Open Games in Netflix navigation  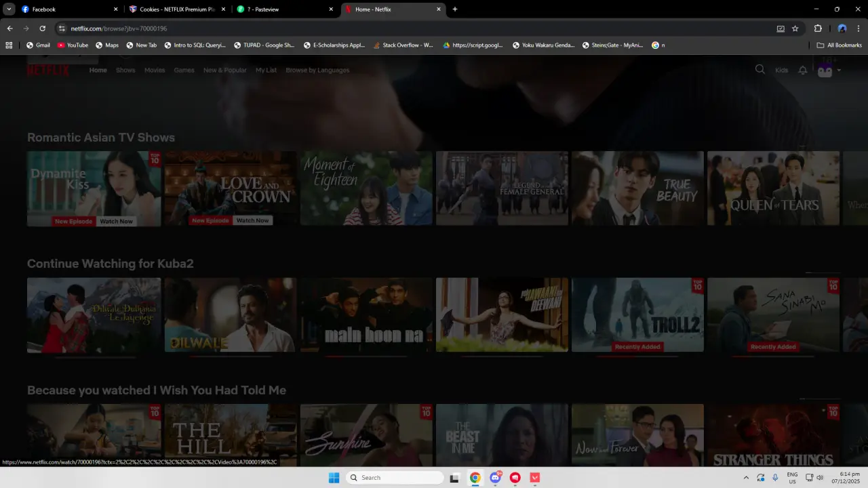click(184, 70)
